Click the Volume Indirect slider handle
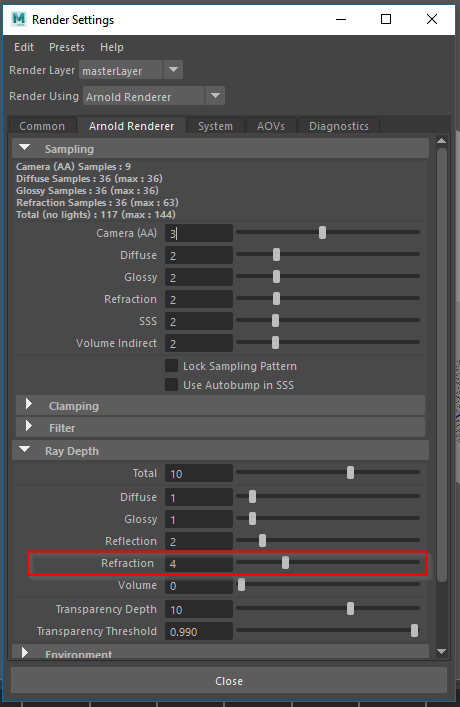The width and height of the screenshot is (460, 707). point(276,343)
